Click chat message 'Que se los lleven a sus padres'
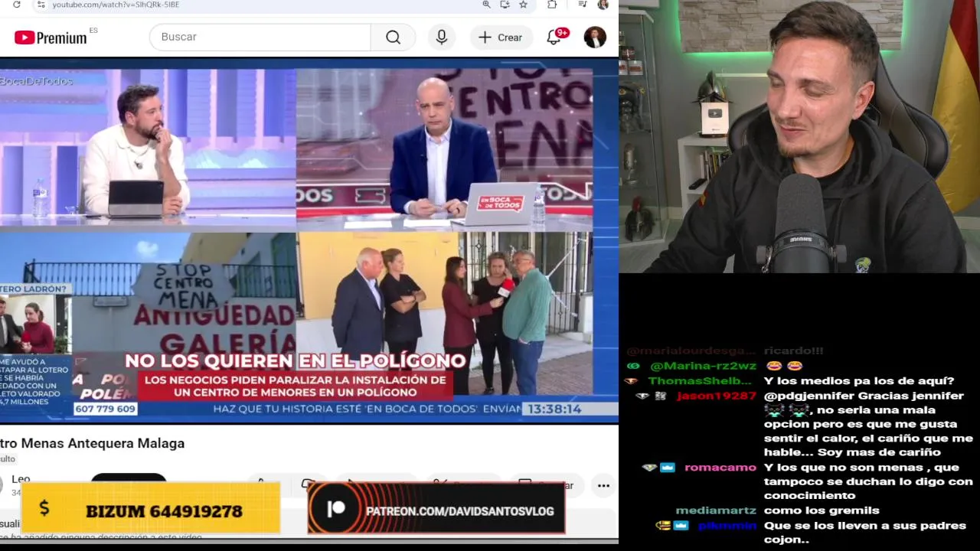 [864, 526]
